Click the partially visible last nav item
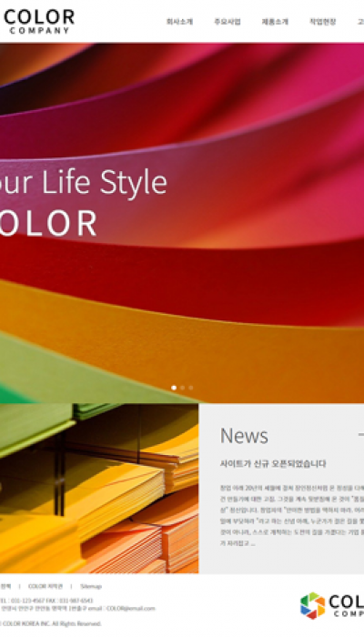The image size is (364, 637). click(360, 22)
